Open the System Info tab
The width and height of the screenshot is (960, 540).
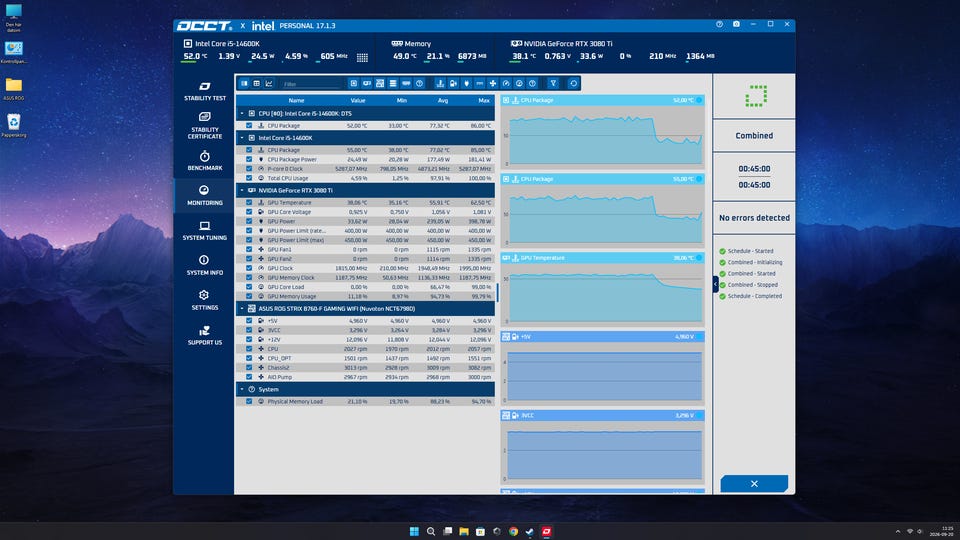click(204, 265)
